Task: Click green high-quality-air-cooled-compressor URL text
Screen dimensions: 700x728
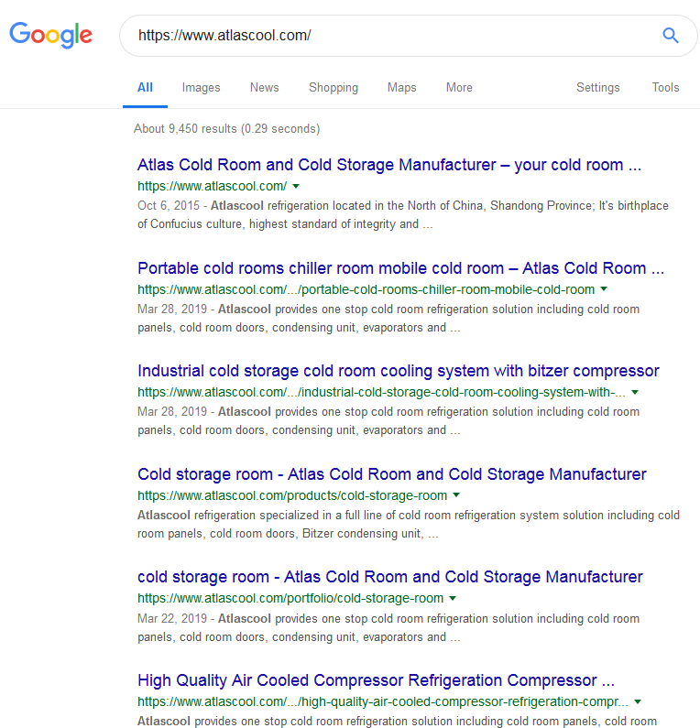Action: 383,701
